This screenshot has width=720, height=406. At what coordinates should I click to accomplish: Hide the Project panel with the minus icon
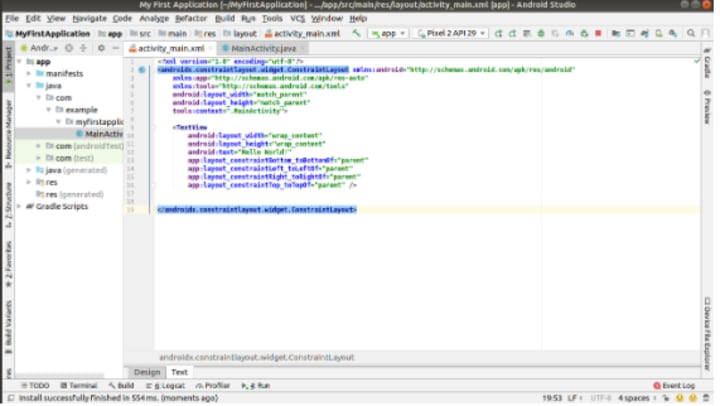click(x=116, y=48)
